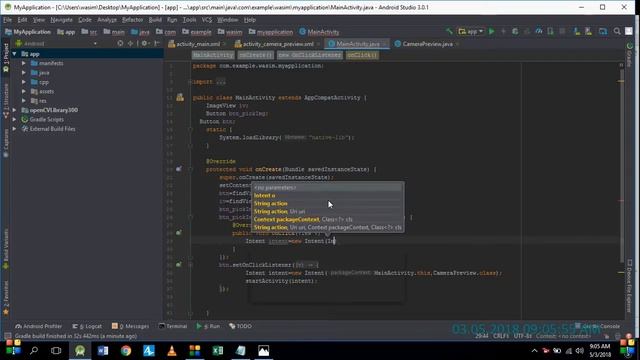Click the class gutter icon near MainActivity
Viewport: 640px width, 360px height.
coord(180,97)
